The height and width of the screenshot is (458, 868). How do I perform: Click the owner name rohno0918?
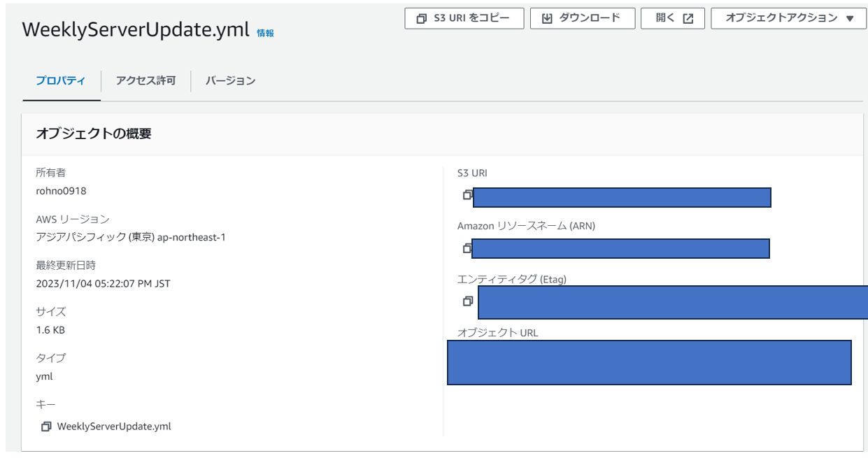pos(61,191)
